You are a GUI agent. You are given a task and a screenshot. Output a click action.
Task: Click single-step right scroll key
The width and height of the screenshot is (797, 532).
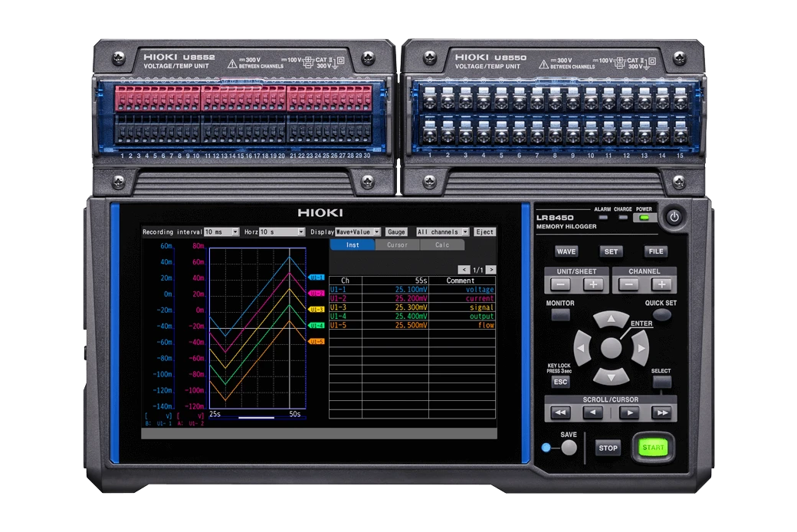(630, 412)
